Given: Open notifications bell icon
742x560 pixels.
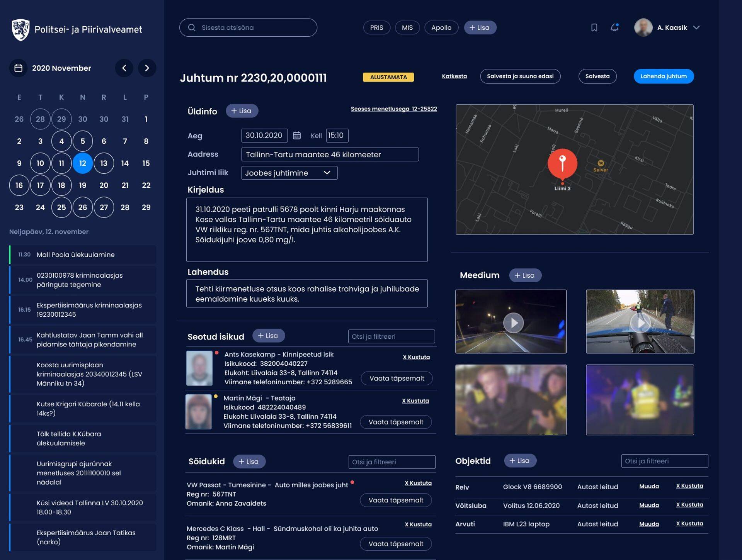Looking at the screenshot, I should click(614, 27).
